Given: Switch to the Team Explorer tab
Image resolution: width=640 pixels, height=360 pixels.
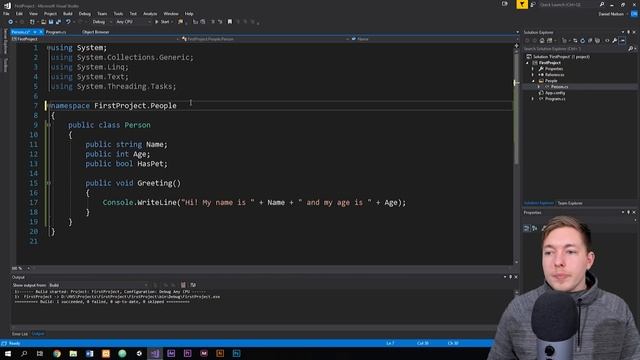Looking at the screenshot, I should 570,203.
